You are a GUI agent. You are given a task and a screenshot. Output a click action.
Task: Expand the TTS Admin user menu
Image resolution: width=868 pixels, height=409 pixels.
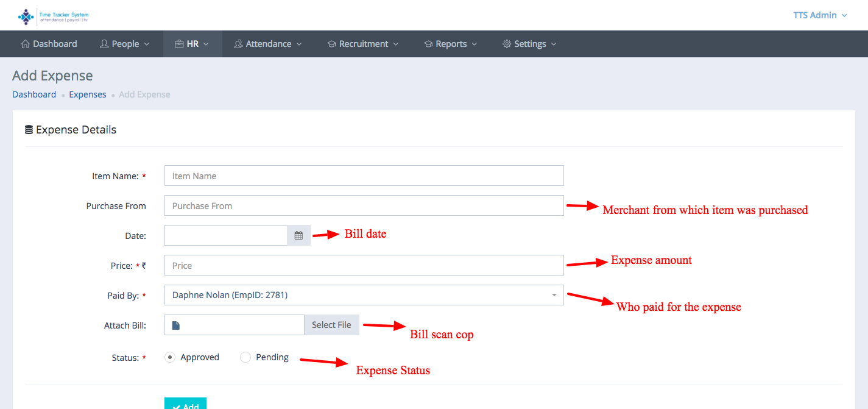(820, 15)
